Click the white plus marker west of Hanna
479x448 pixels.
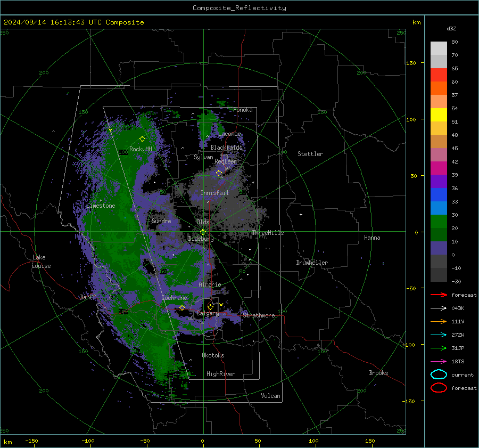[301, 214]
